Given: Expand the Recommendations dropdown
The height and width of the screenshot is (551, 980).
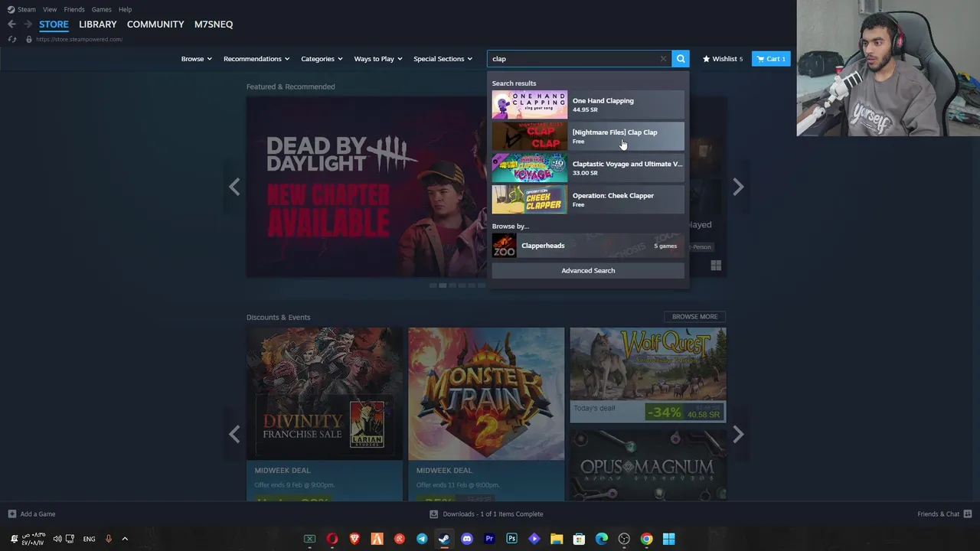Looking at the screenshot, I should click(x=256, y=59).
